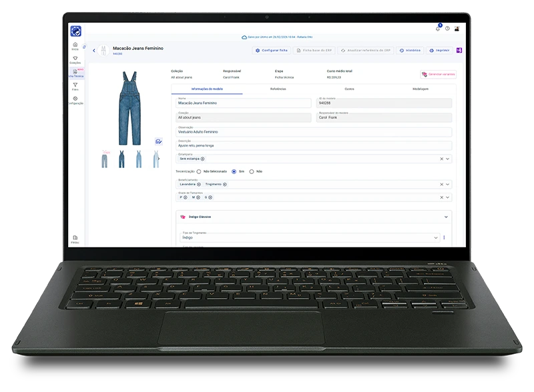Remove the Sem estampa chip

[x=203, y=159]
